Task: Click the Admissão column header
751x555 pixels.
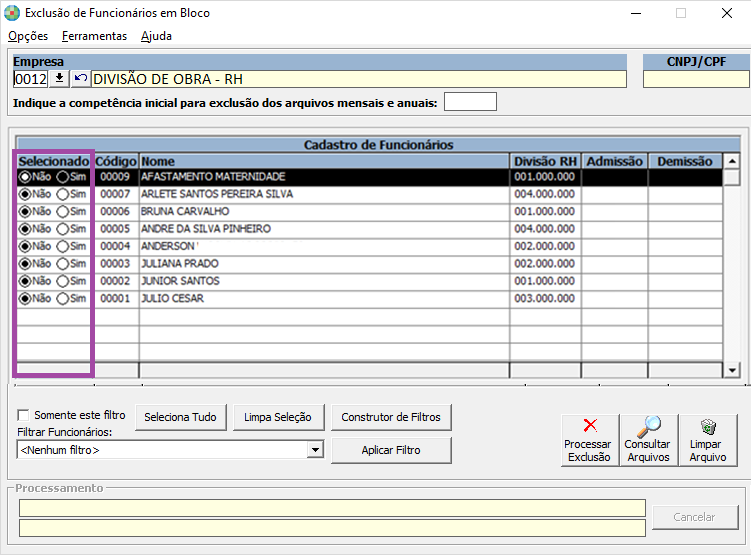Action: coord(614,161)
